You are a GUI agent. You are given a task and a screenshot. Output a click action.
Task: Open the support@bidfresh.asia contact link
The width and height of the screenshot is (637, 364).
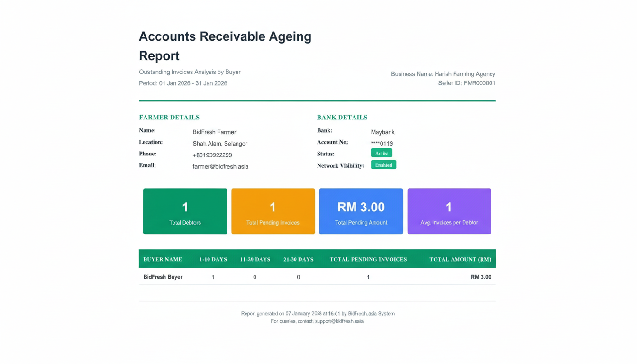click(x=340, y=321)
